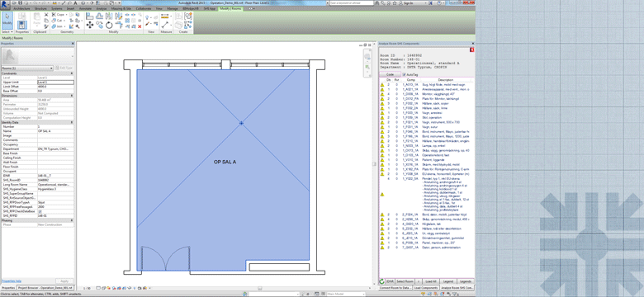Select the Modify arrow tool

(x=7, y=21)
